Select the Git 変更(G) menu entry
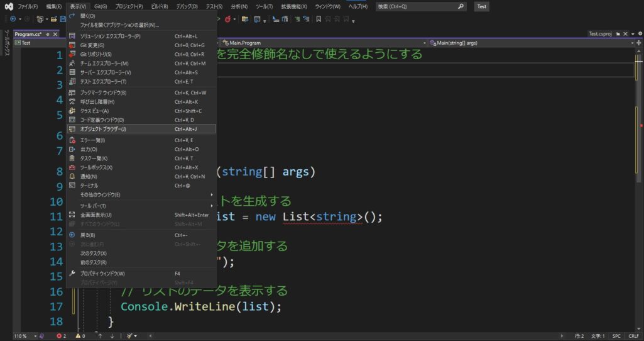 pyautogui.click(x=141, y=45)
